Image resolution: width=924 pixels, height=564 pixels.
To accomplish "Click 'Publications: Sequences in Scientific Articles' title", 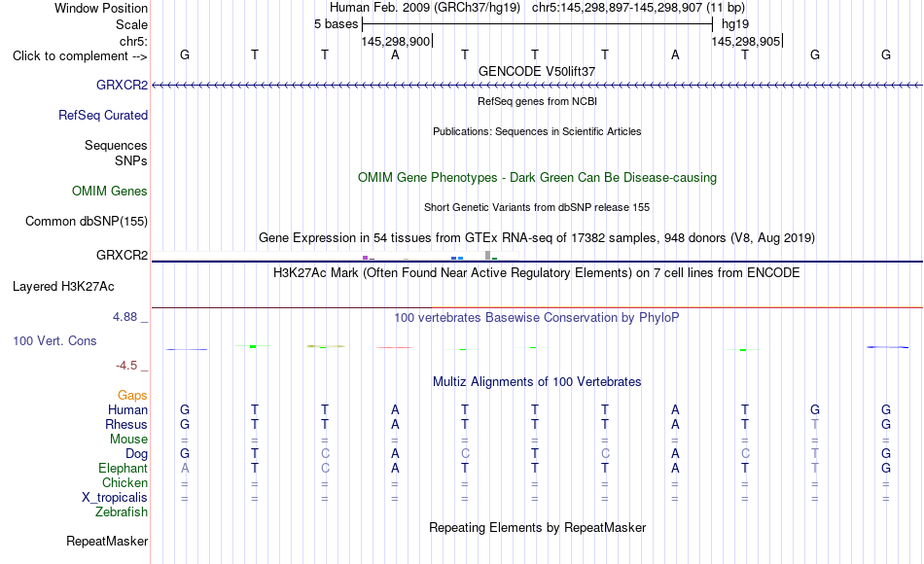I will point(537,131).
